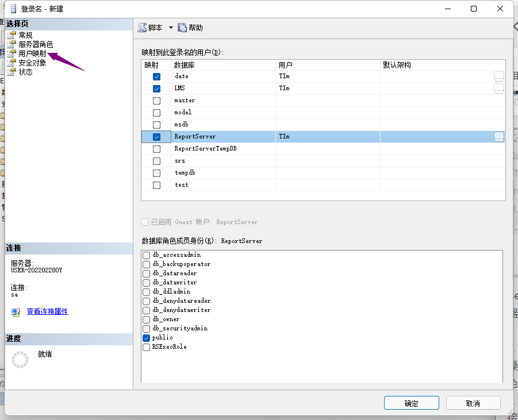
Task: Click the dialog title bar database icon
Action: 13,9
